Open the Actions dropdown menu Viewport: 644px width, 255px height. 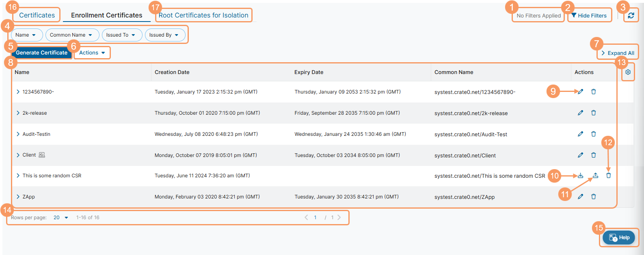(92, 53)
